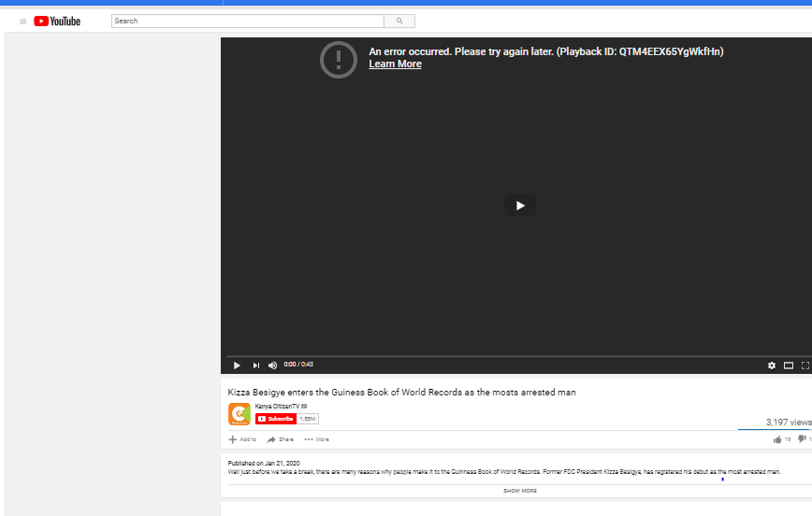Open the Kenya CitizenTV channel name link
This screenshot has width=812, height=516.
pyautogui.click(x=277, y=407)
